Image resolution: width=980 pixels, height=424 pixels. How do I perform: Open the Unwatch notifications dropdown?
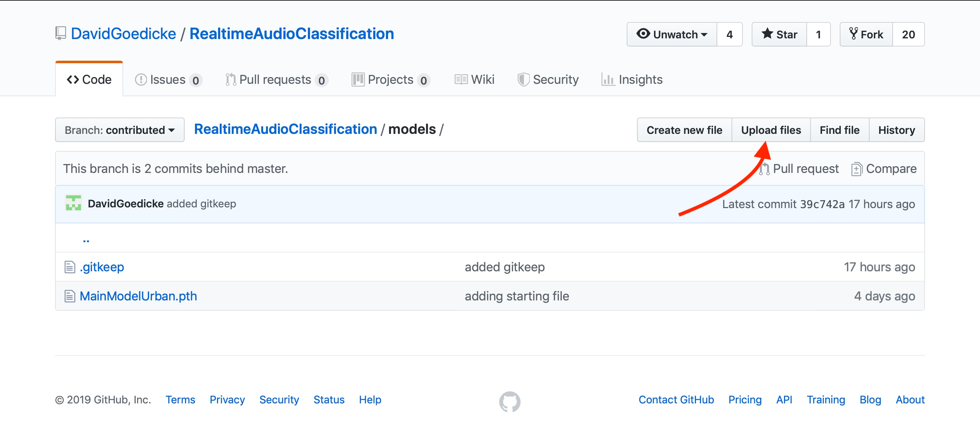click(671, 35)
